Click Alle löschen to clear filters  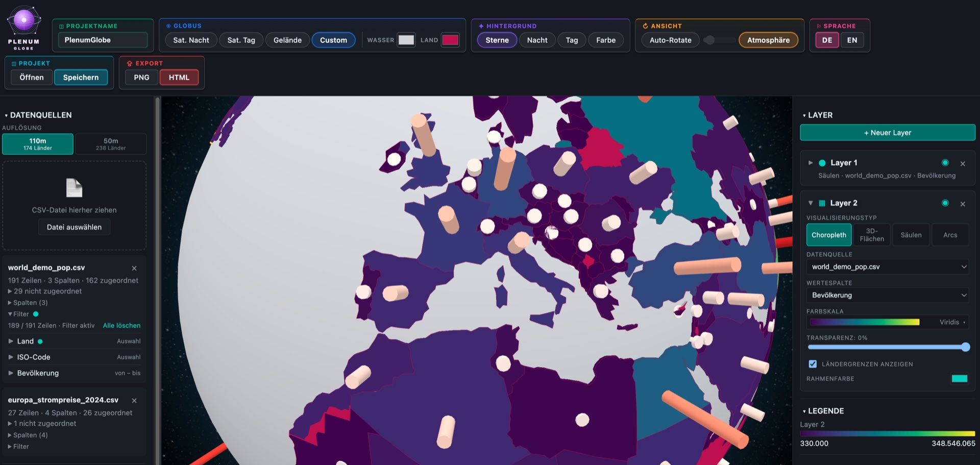pos(121,325)
